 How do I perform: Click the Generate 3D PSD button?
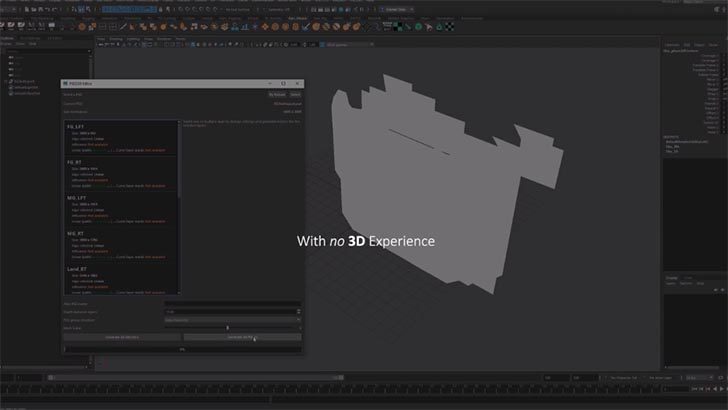pos(243,337)
